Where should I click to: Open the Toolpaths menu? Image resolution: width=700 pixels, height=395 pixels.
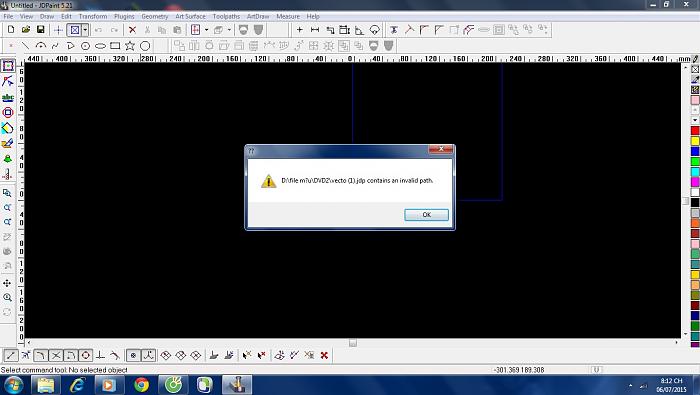click(226, 16)
